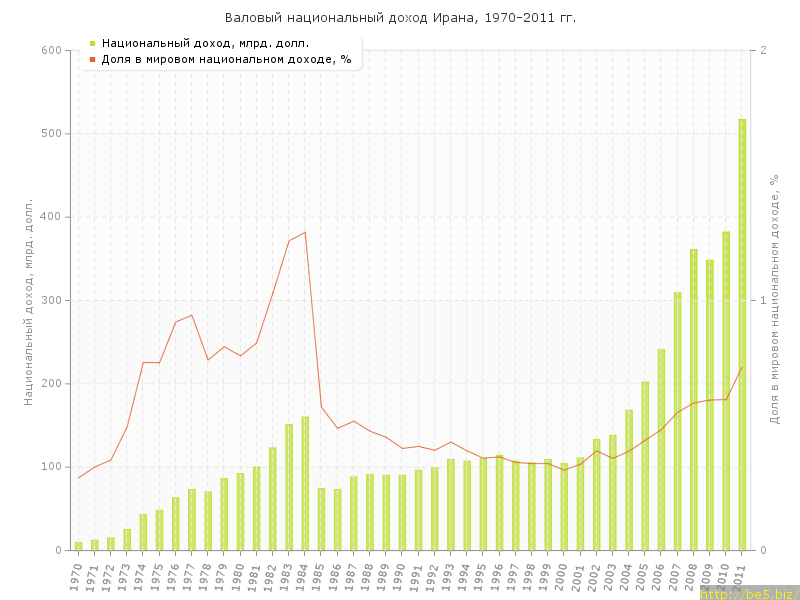Click the 1984 bar
The height and width of the screenshot is (600, 800).
click(305, 483)
